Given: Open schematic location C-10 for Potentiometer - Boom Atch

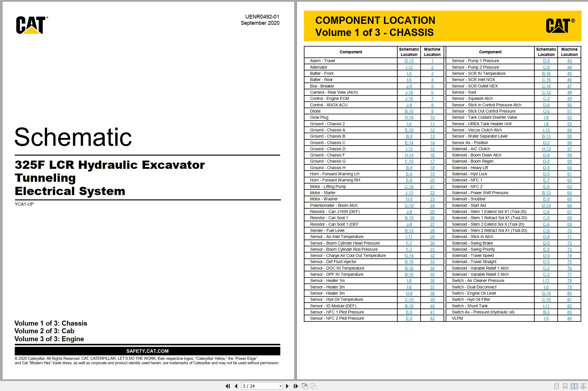Looking at the screenshot, I should point(409,205).
